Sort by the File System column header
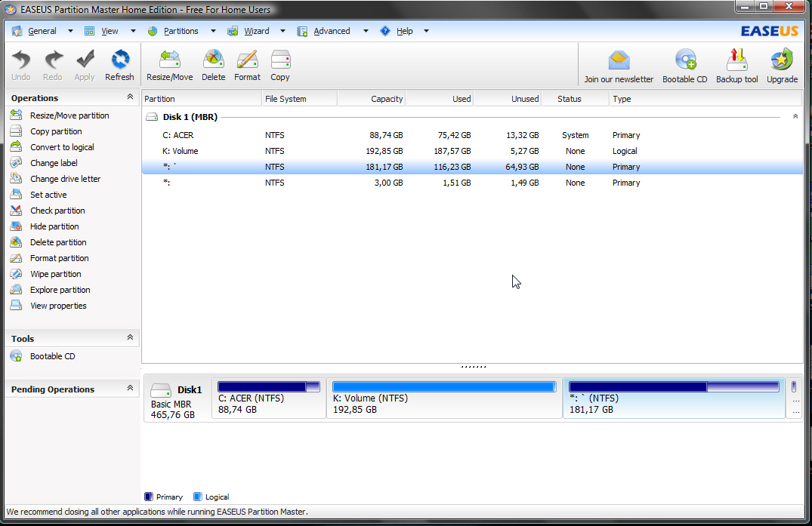Image resolution: width=812 pixels, height=526 pixels. 300,99
